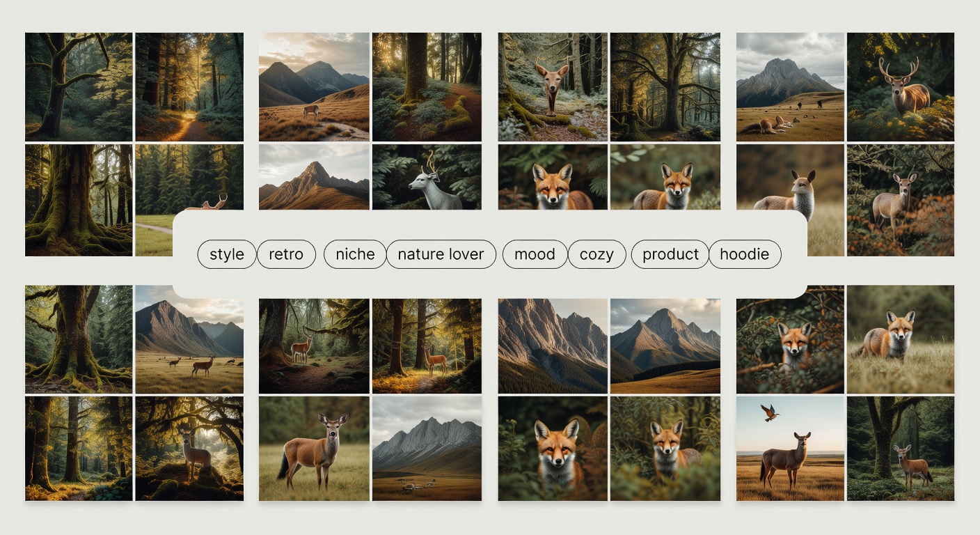
Task: Select the 'cozy' tag pill
Action: pyautogui.click(x=596, y=254)
